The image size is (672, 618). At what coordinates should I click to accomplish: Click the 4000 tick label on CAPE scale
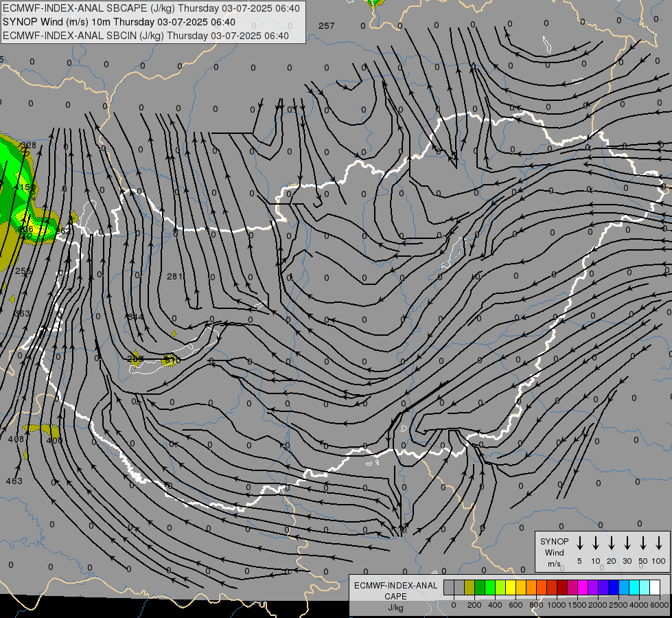pos(639,605)
